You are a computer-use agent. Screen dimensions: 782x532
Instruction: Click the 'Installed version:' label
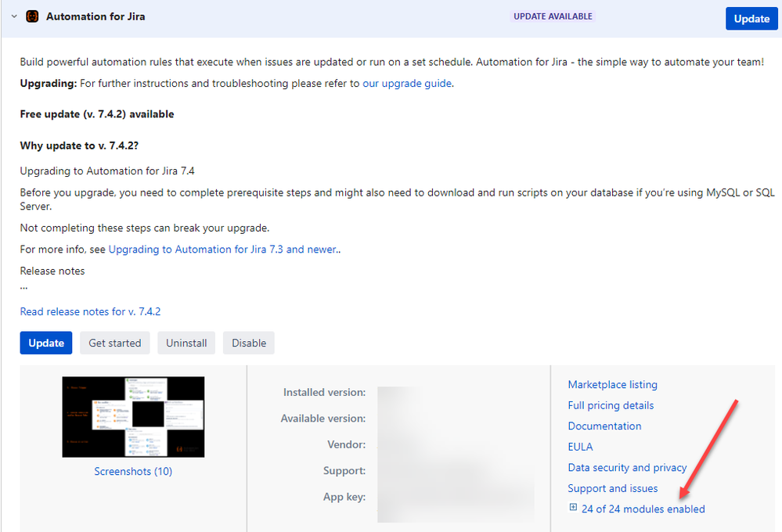324,393
